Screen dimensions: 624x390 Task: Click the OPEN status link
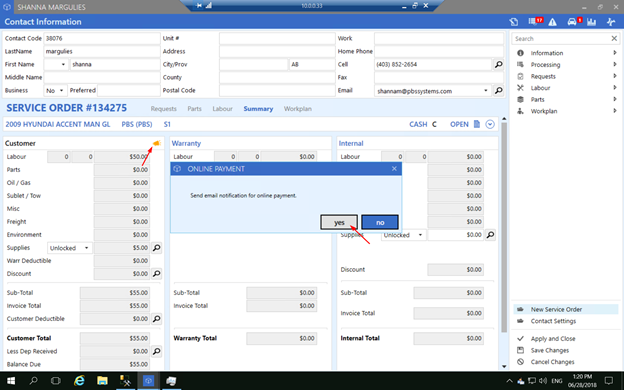(x=459, y=124)
